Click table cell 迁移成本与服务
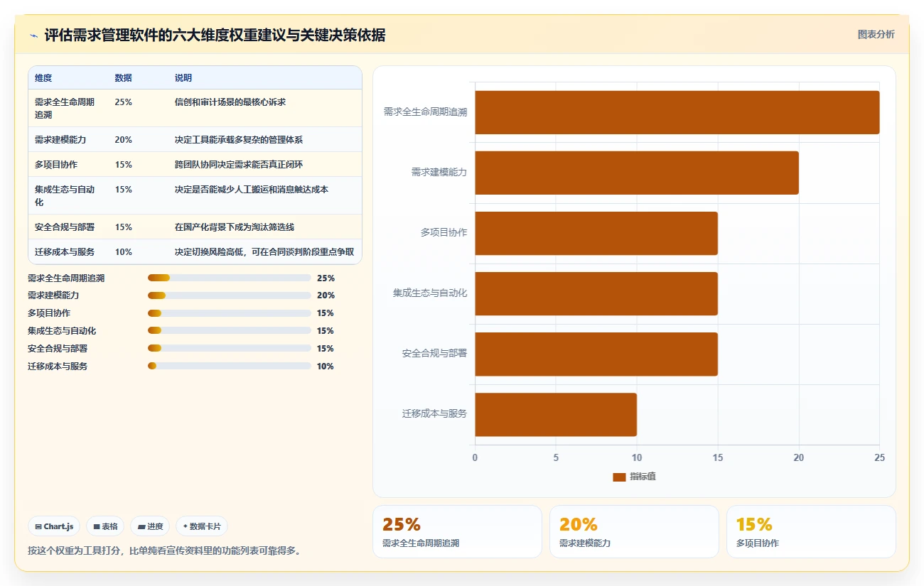The image size is (924, 586). pos(65,251)
